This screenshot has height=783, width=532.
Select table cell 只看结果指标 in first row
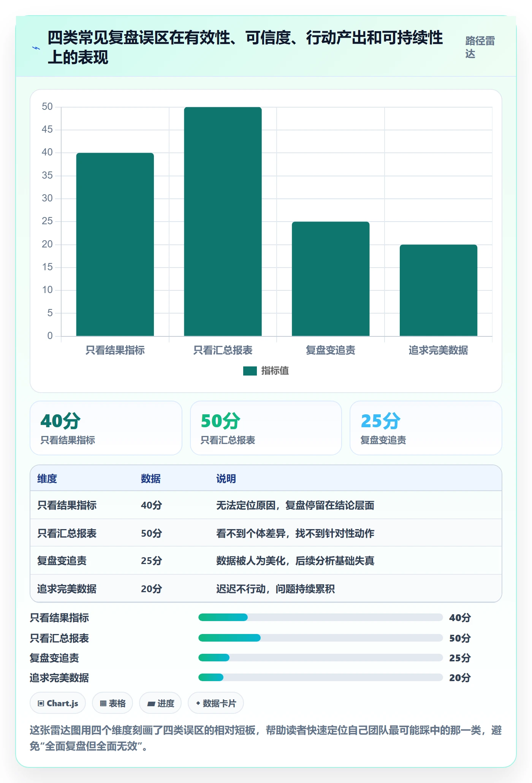click(67, 505)
